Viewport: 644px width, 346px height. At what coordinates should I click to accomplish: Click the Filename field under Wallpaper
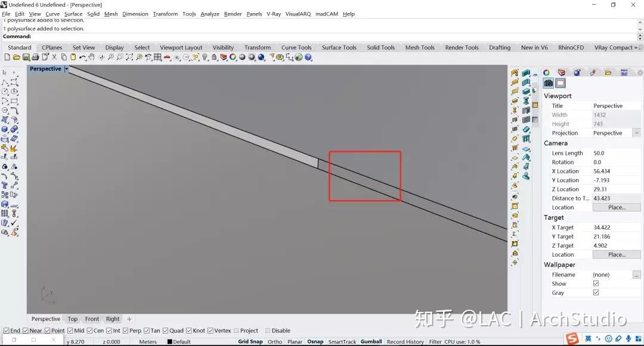(601, 275)
